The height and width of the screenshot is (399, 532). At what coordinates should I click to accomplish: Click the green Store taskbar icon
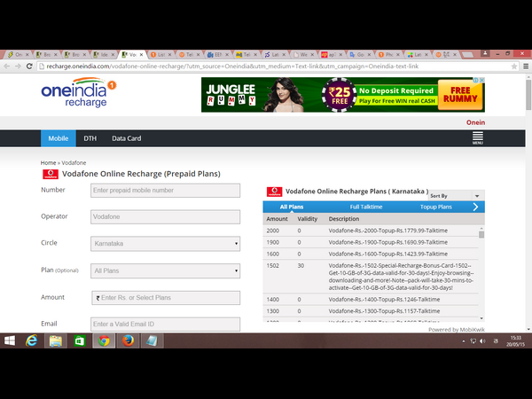[79, 340]
